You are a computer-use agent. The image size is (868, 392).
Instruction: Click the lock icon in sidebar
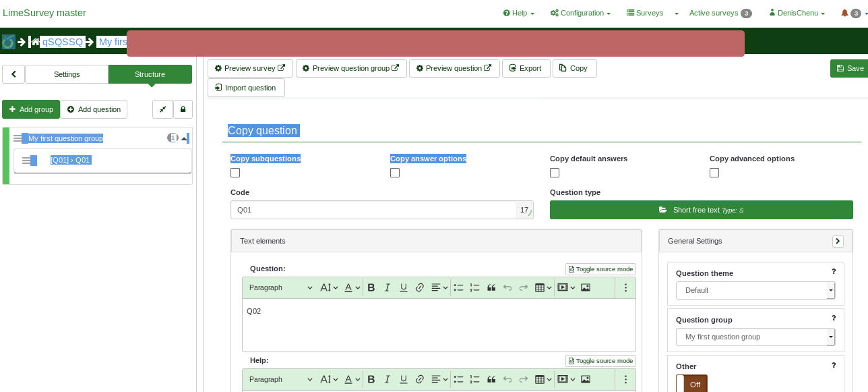(x=183, y=109)
